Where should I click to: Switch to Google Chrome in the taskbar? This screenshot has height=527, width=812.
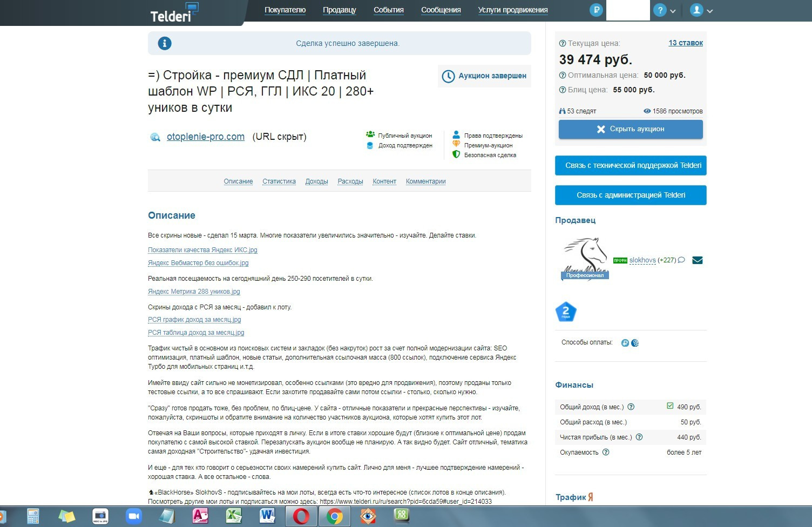(334, 516)
